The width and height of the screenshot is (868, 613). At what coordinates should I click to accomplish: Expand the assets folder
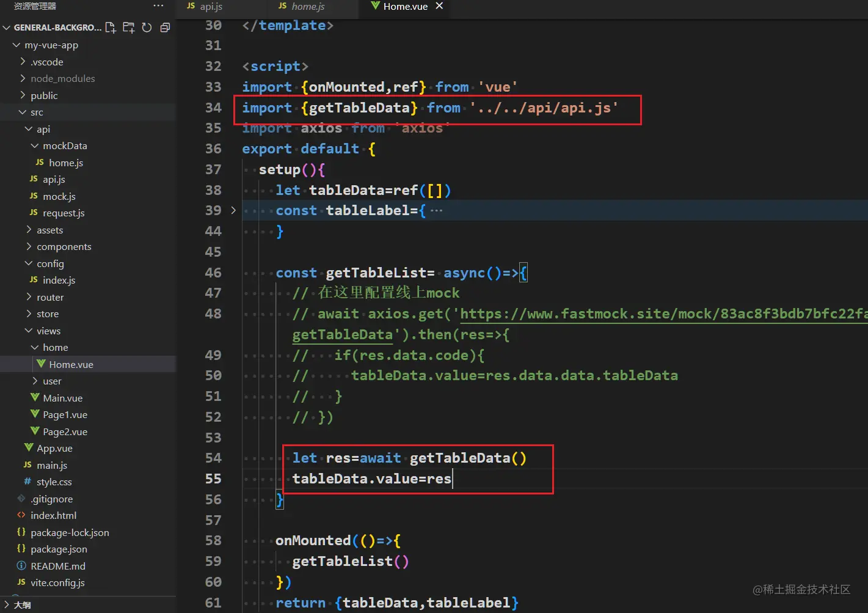tap(29, 230)
